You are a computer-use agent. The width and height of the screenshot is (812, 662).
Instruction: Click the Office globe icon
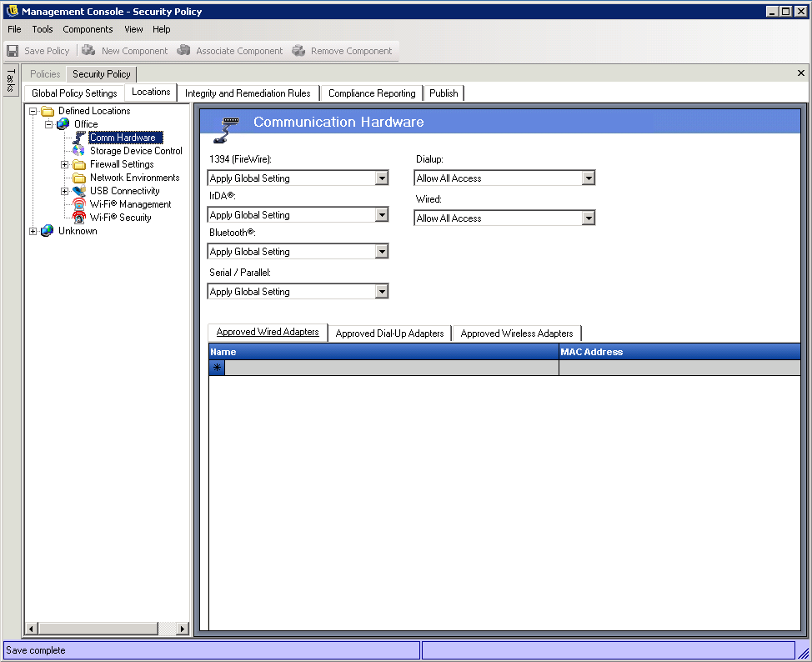click(x=63, y=124)
